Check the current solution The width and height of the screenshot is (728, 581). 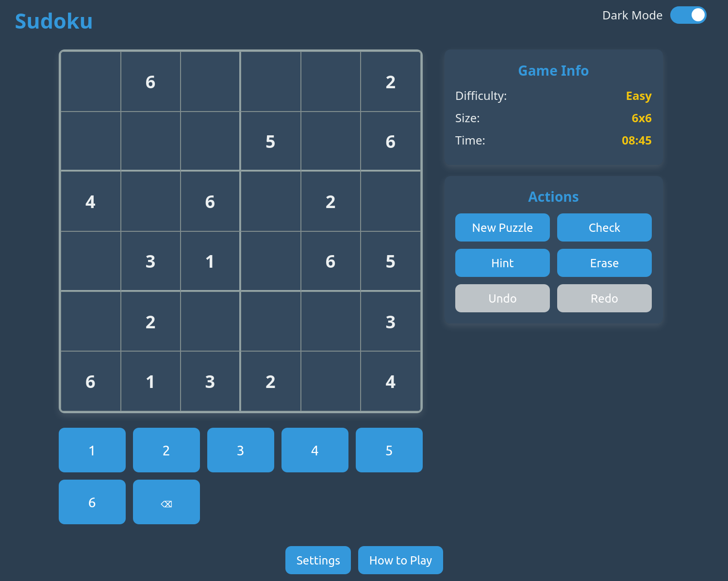tap(604, 227)
